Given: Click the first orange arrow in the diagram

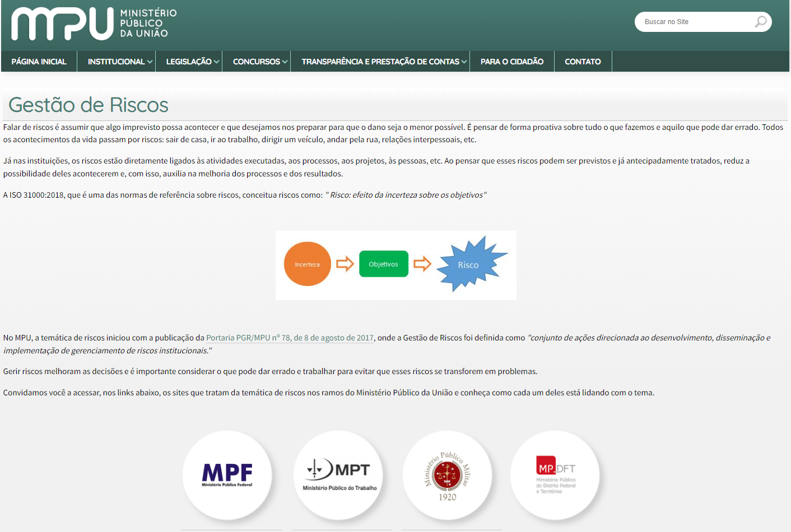Looking at the screenshot, I should [x=345, y=264].
